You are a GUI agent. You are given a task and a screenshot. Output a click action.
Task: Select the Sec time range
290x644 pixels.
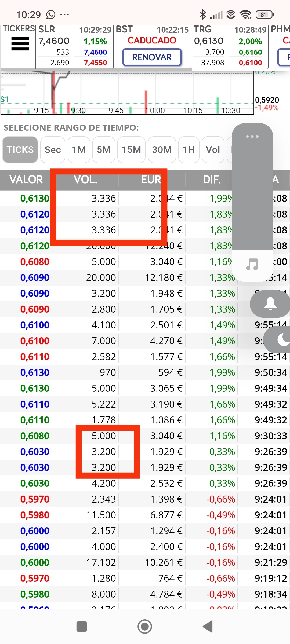53,149
